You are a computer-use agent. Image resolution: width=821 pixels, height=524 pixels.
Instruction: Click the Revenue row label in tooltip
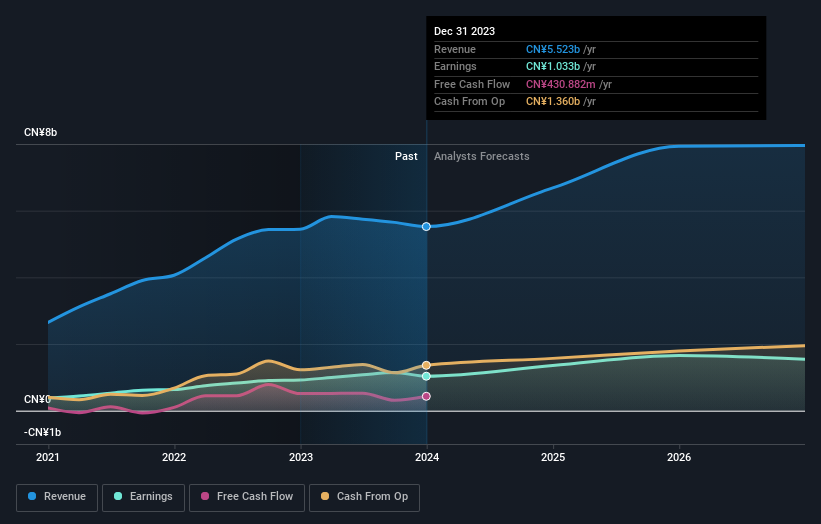coord(454,49)
